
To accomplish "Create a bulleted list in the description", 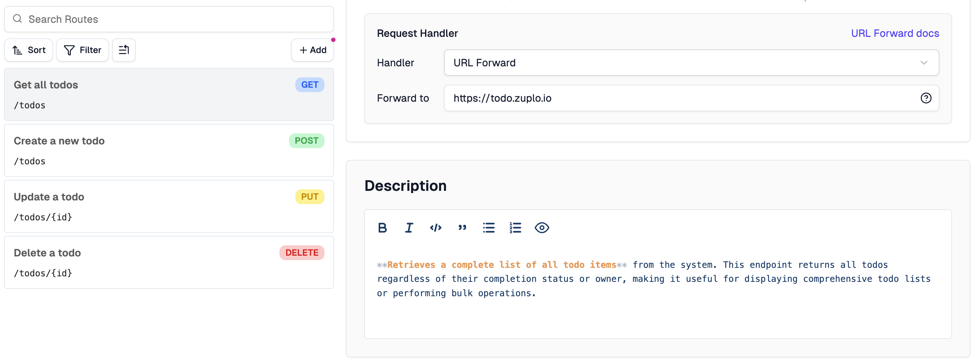I will pos(489,228).
